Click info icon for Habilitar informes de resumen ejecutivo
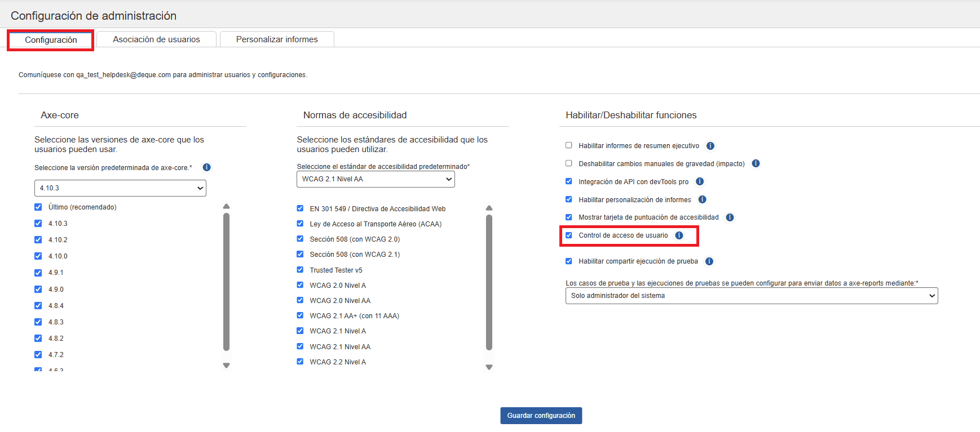Screen dimensions: 980x432 (x=710, y=146)
